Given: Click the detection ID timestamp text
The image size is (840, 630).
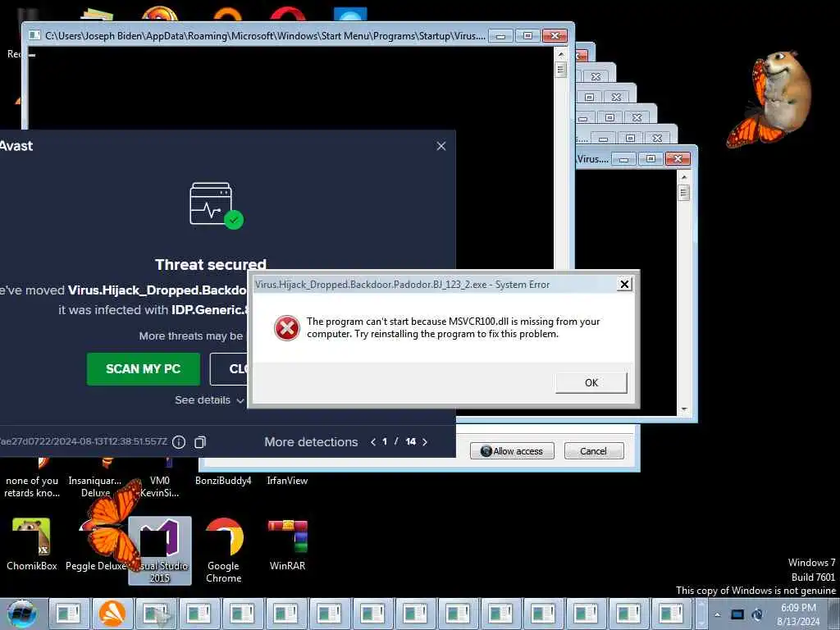Looking at the screenshot, I should pos(84,442).
